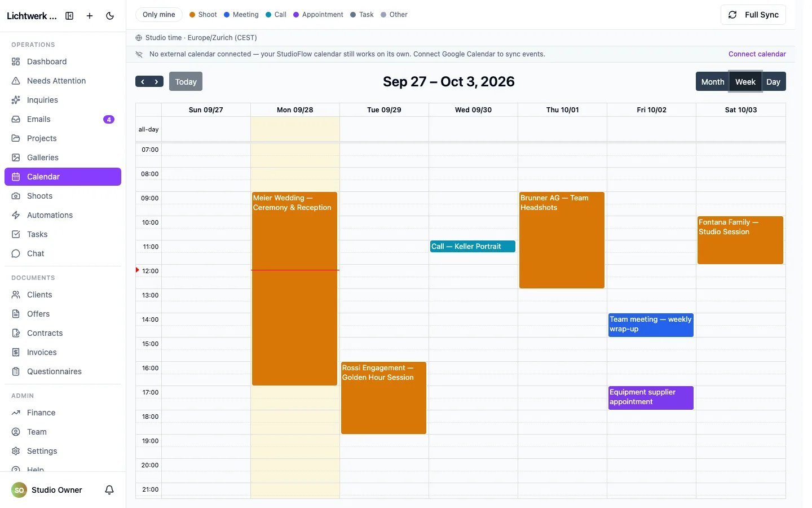Click the Tasks checkbox icon
The width and height of the screenshot is (812, 508).
(16, 234)
